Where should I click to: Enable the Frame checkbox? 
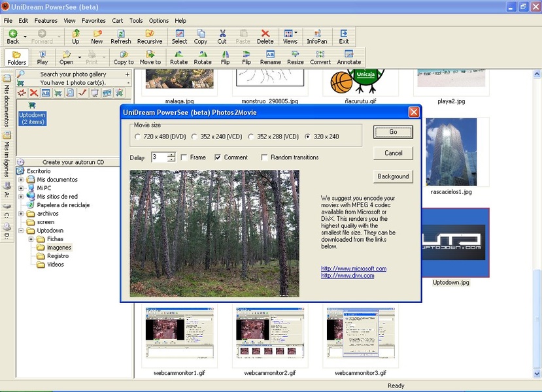[x=184, y=157]
